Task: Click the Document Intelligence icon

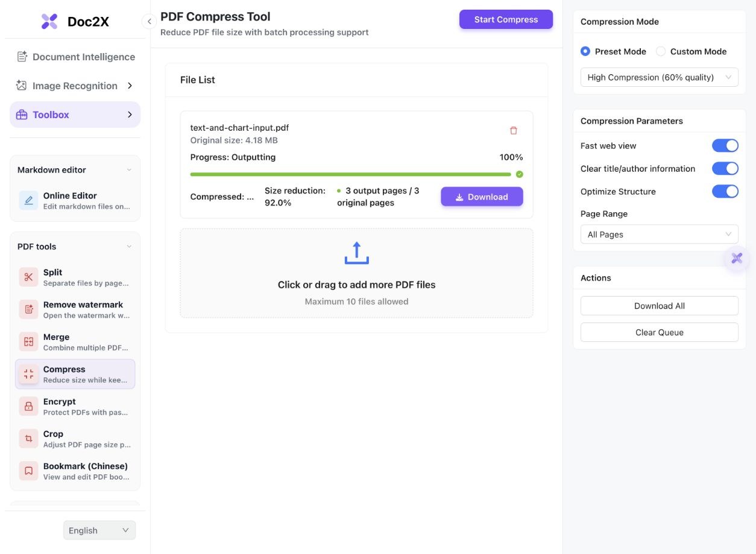Action: click(x=22, y=57)
